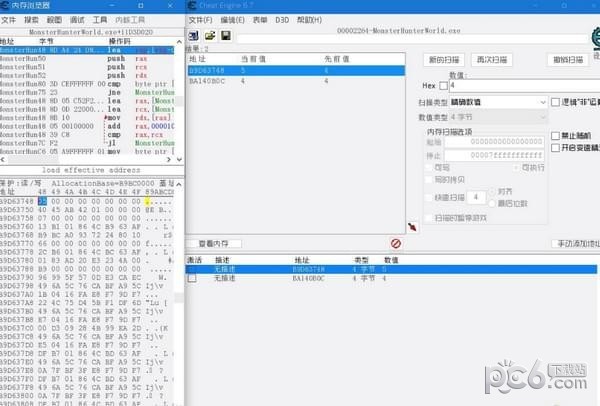
Task: Toggle the Hex checkbox
Action: pyautogui.click(x=443, y=86)
